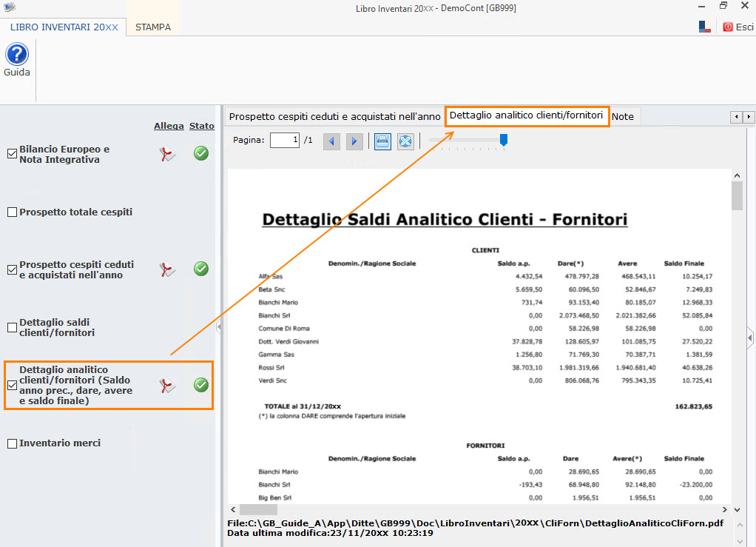Click the Allega column header link
The width and height of the screenshot is (756, 547).
tap(169, 126)
